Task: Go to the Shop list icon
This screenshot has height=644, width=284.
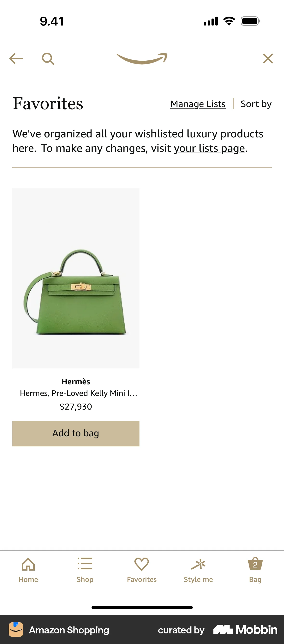Action: tap(85, 564)
